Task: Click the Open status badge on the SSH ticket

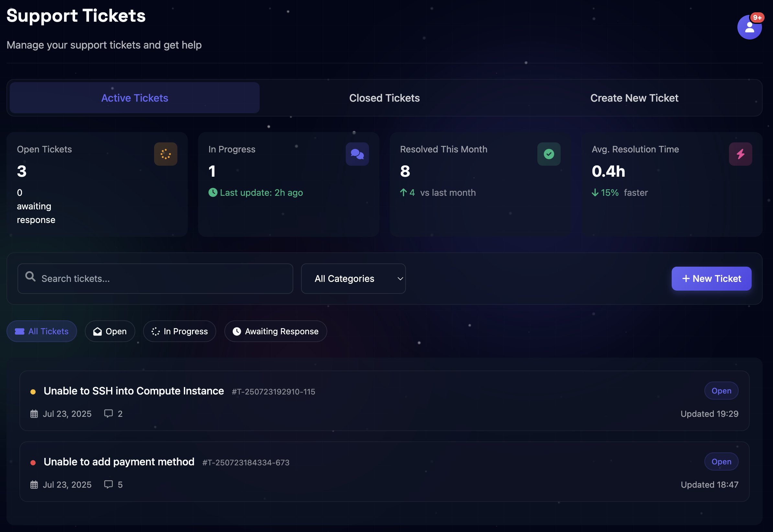Action: (721, 390)
